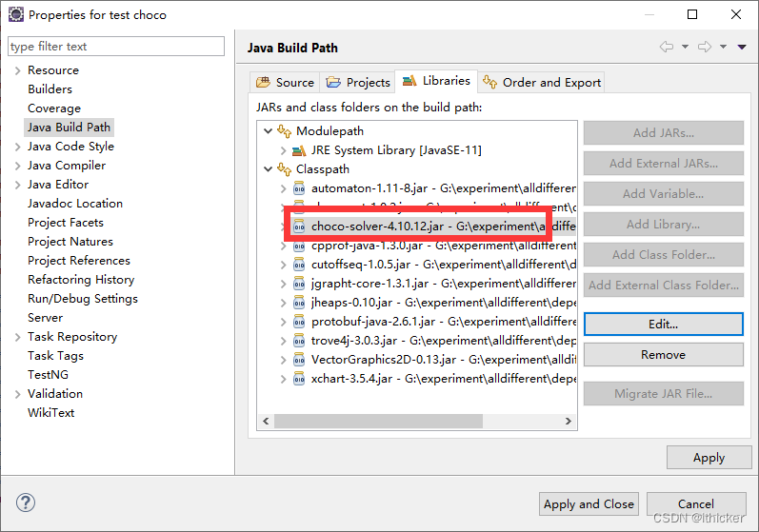Click the help question mark icon
The width and height of the screenshot is (759, 532).
pos(25,502)
